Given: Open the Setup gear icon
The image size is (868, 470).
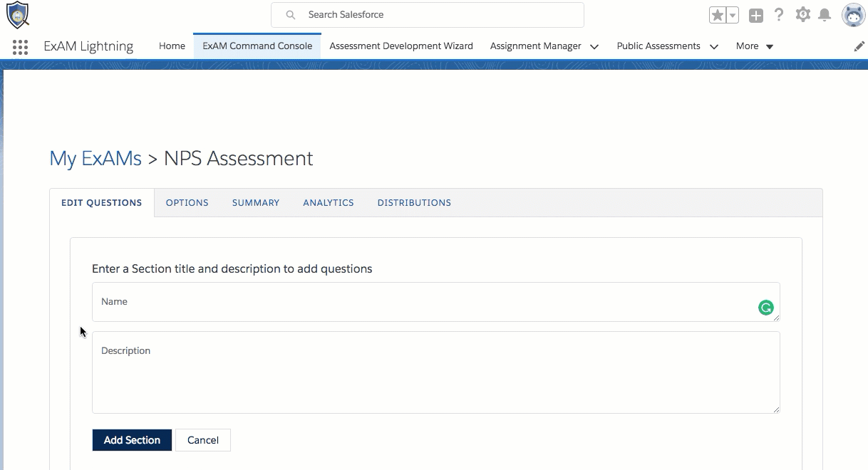Looking at the screenshot, I should tap(803, 14).
